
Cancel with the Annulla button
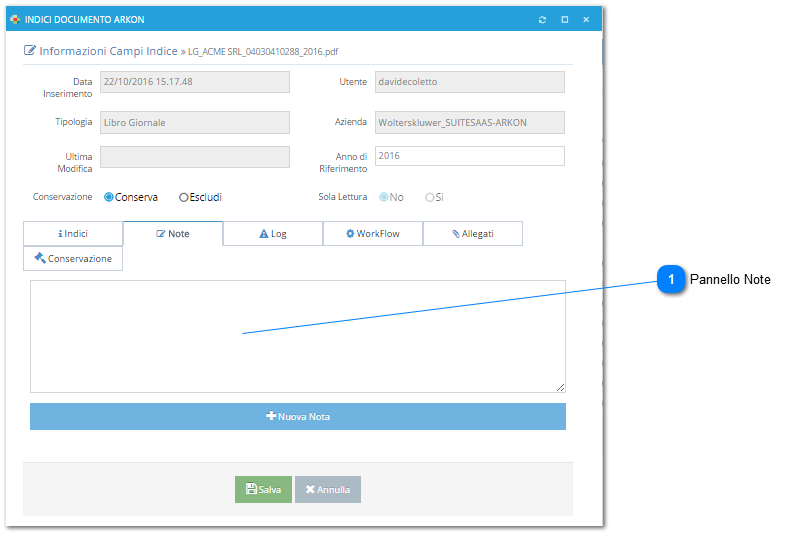click(x=328, y=489)
